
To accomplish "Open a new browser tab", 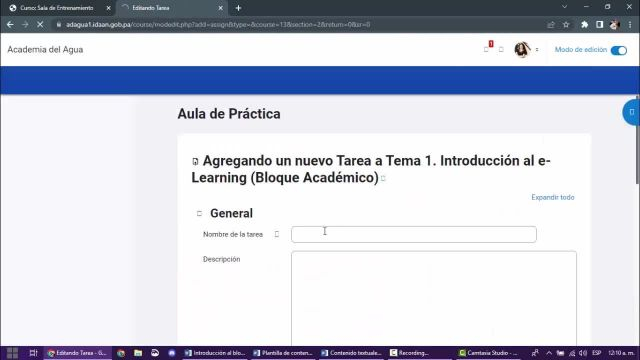I will (238, 8).
